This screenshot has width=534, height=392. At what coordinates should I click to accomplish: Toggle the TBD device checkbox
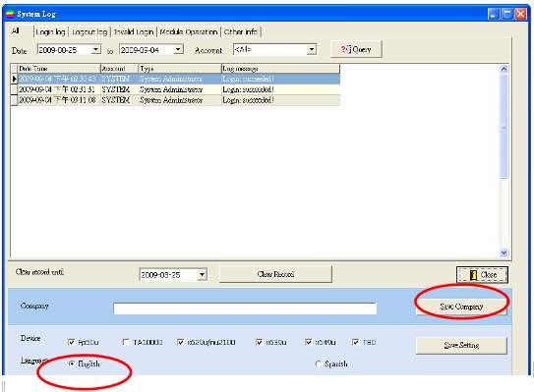click(x=356, y=342)
